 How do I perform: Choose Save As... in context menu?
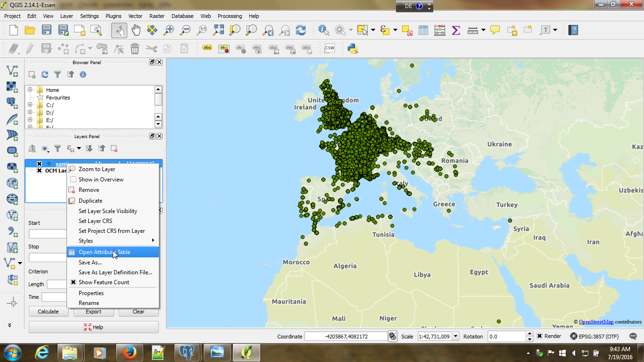click(113, 263)
